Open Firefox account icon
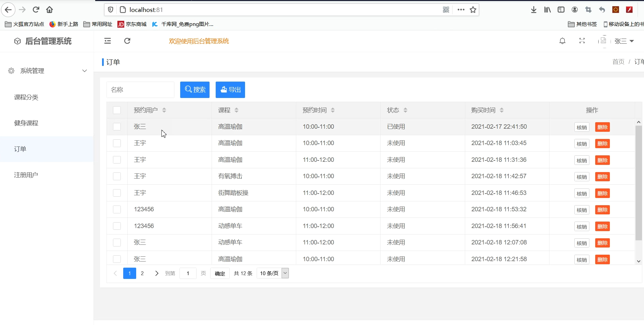644x325 pixels. coord(575,10)
